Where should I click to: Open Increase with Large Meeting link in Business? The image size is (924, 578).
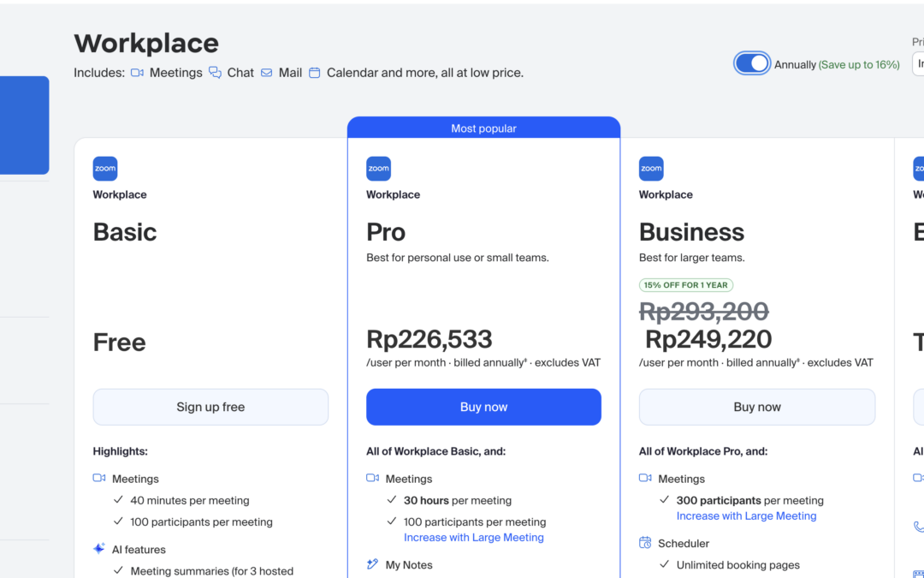(747, 516)
